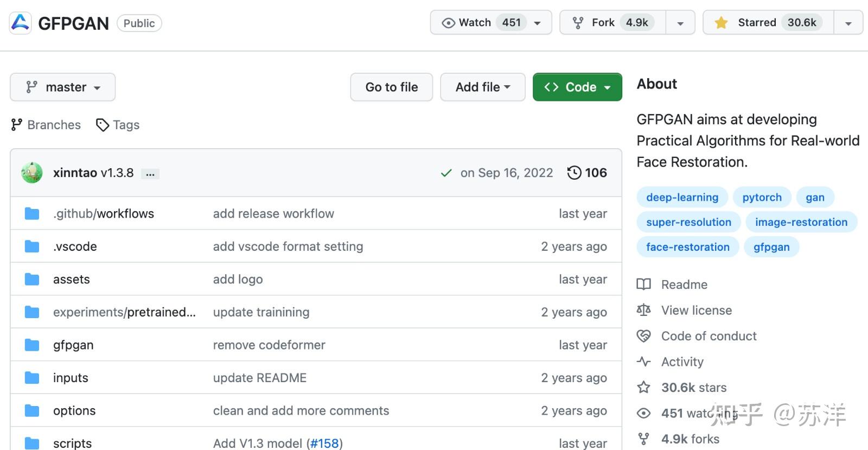Open the Tags link
The width and height of the screenshot is (868, 450).
pos(118,125)
